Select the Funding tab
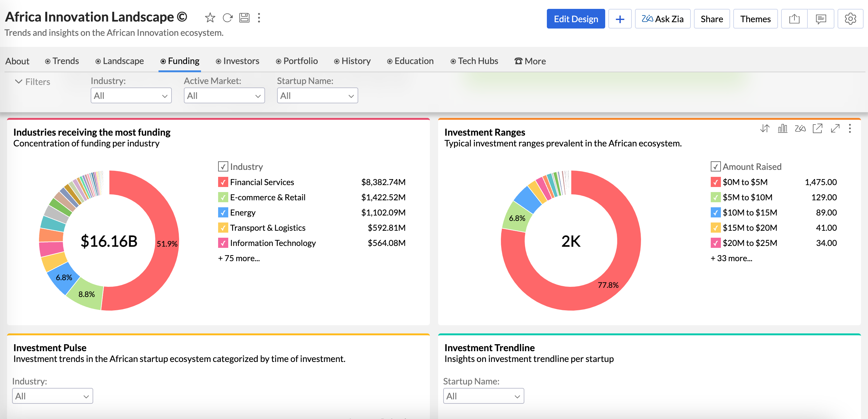 (180, 61)
